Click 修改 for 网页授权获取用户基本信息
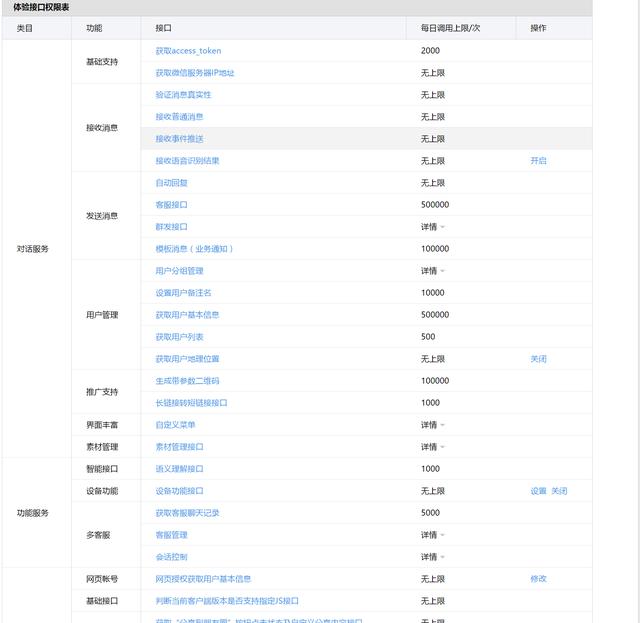The image size is (640, 623). 538,579
